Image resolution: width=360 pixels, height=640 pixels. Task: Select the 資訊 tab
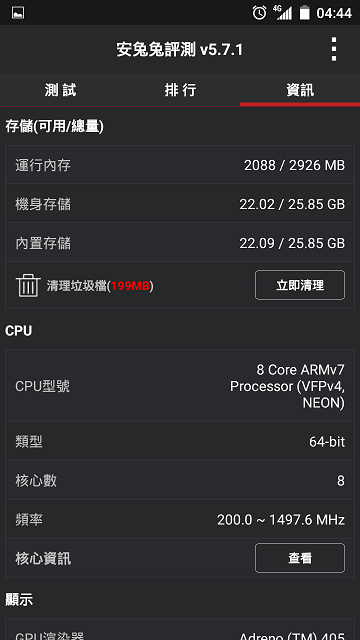pyautogui.click(x=300, y=90)
